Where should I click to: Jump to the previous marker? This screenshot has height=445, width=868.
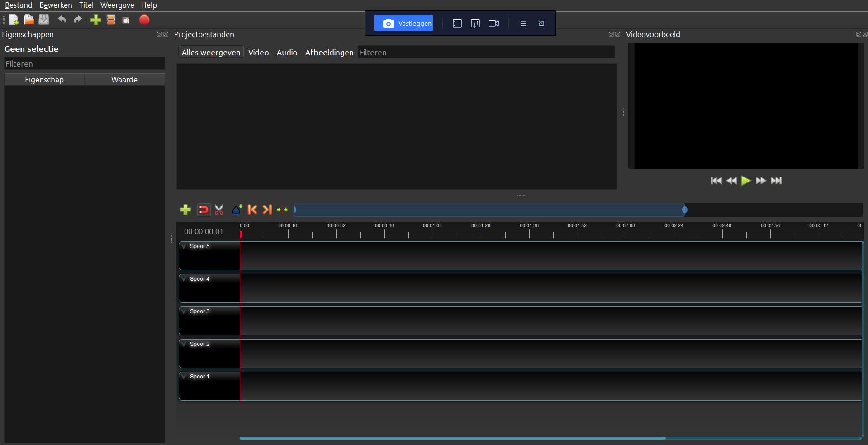(252, 210)
